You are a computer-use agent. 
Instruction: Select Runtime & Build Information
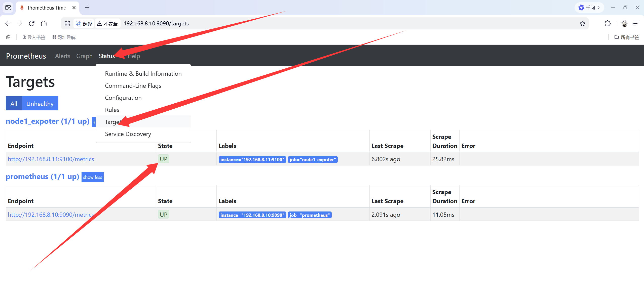[143, 74]
